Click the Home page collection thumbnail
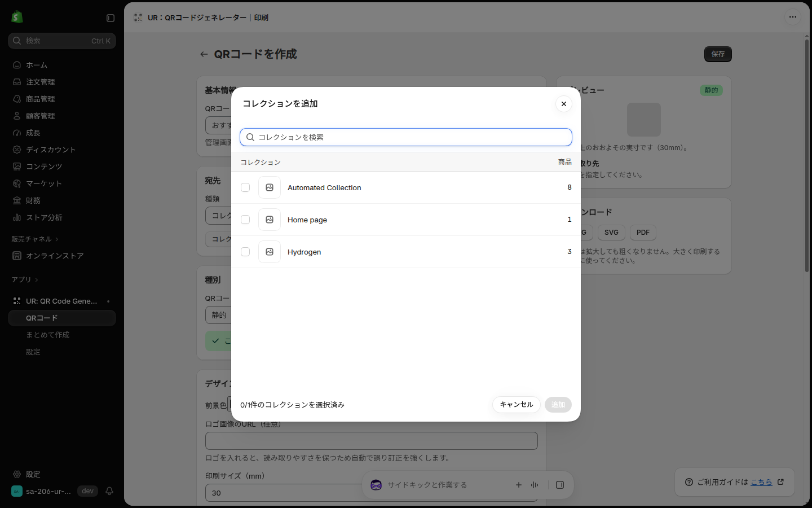Image resolution: width=812 pixels, height=508 pixels. [270, 220]
